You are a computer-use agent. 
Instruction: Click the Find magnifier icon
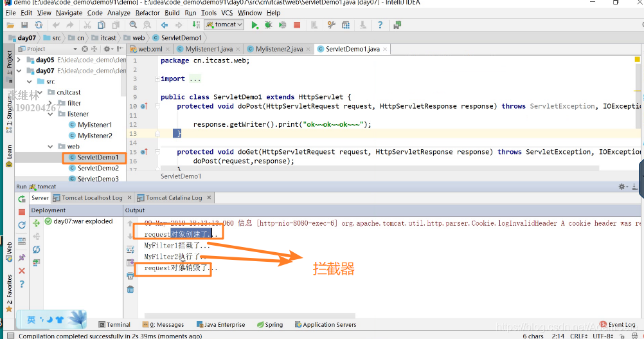tap(133, 25)
